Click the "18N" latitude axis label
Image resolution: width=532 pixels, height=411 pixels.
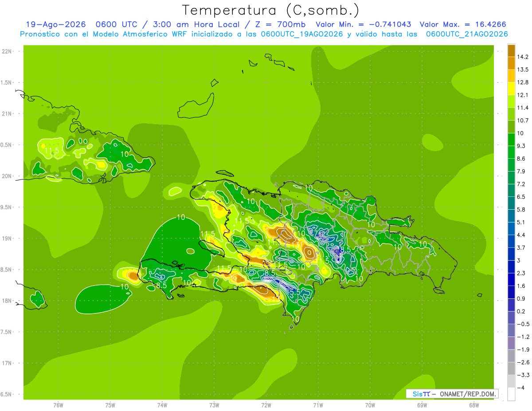pos(6,301)
